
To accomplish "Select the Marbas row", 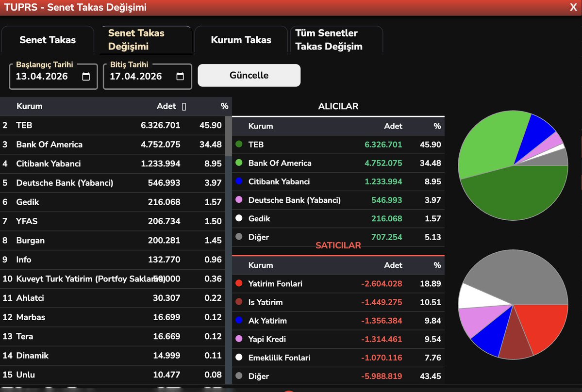I will [113, 317].
